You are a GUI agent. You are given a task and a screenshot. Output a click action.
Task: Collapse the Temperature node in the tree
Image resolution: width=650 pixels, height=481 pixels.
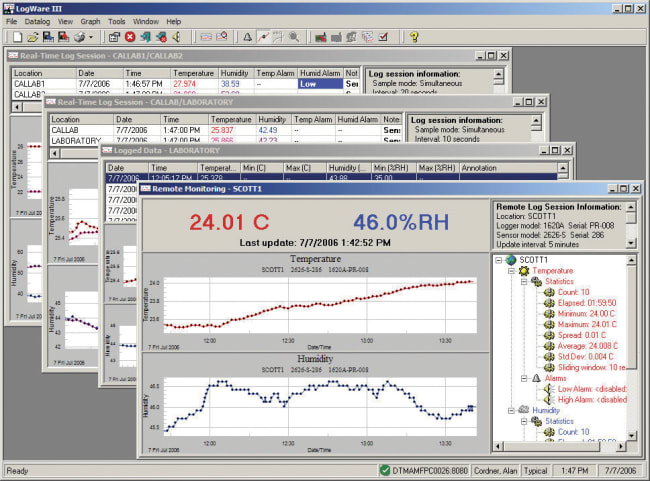[509, 271]
